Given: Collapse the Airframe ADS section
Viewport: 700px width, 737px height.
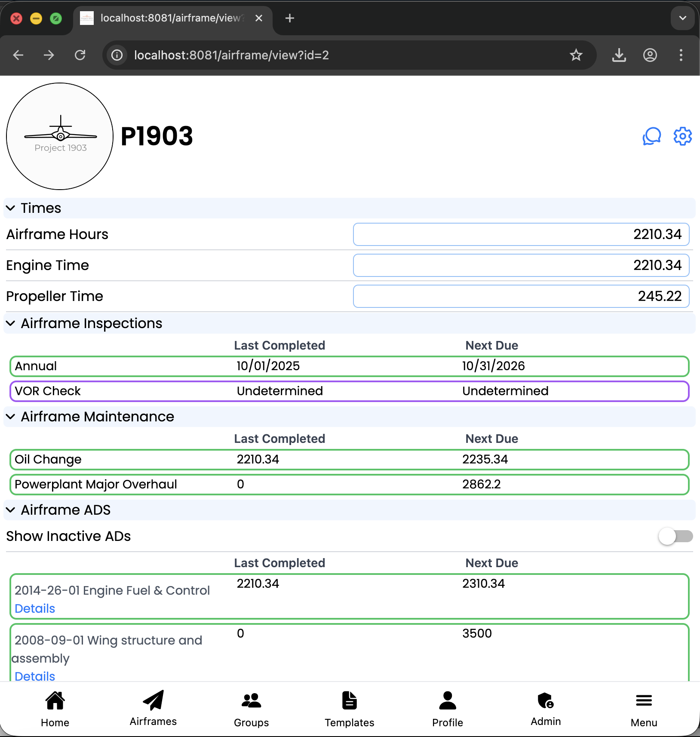Looking at the screenshot, I should tap(11, 510).
